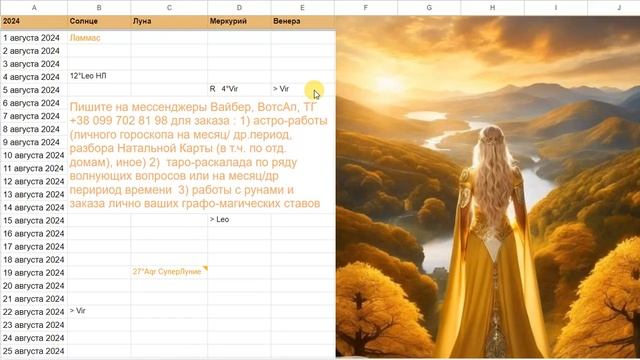Click the > Leo cell under Меркурий

click(x=239, y=220)
